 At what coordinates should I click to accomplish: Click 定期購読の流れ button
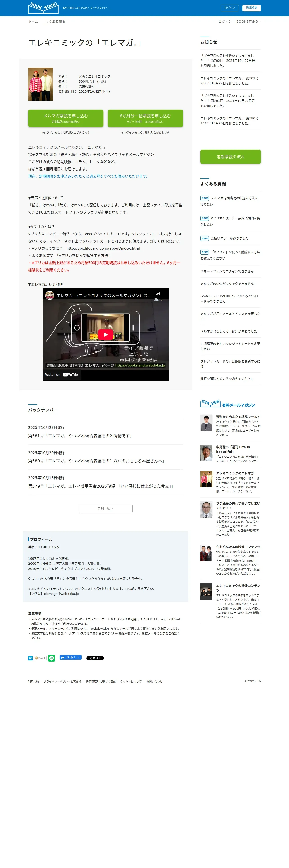pos(230,157)
